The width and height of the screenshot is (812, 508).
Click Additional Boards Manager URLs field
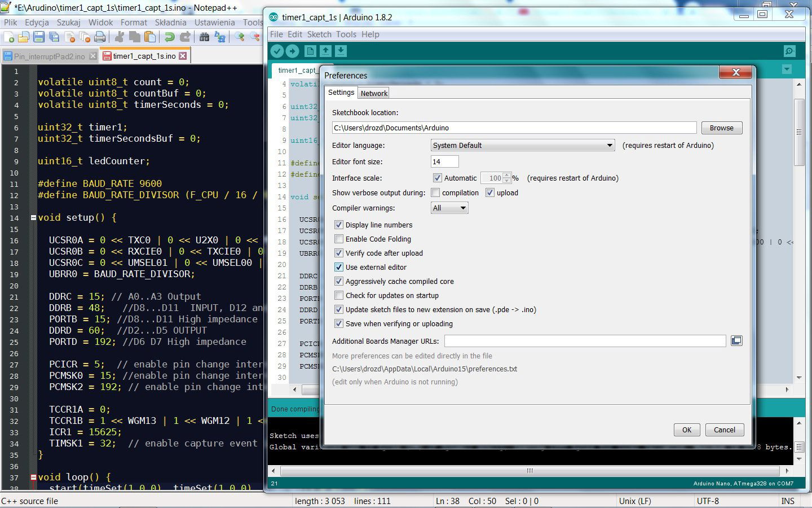coord(585,341)
